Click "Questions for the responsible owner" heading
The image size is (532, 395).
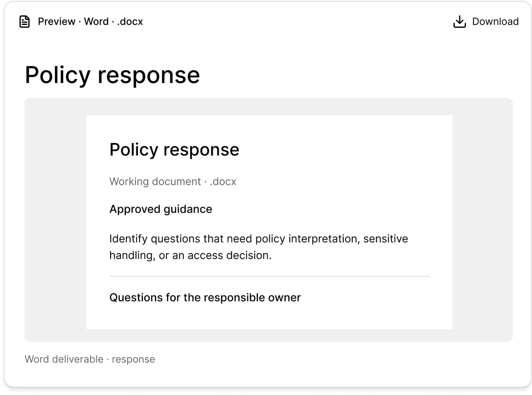click(x=205, y=297)
